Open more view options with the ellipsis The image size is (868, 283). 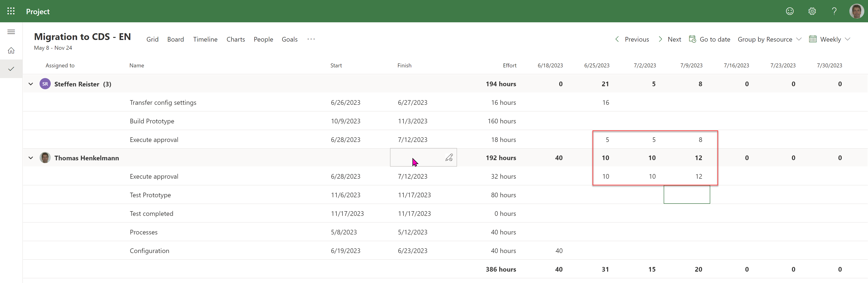tap(311, 39)
